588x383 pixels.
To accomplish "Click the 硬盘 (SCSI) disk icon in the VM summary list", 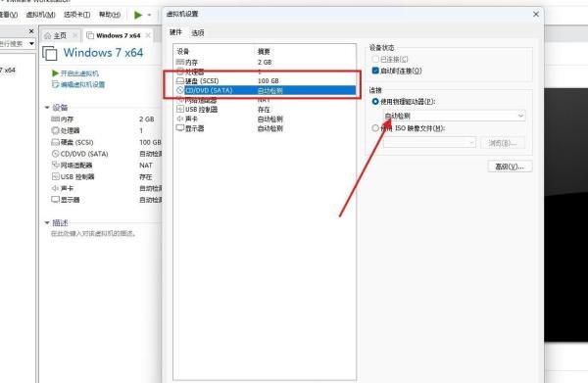I will point(55,142).
